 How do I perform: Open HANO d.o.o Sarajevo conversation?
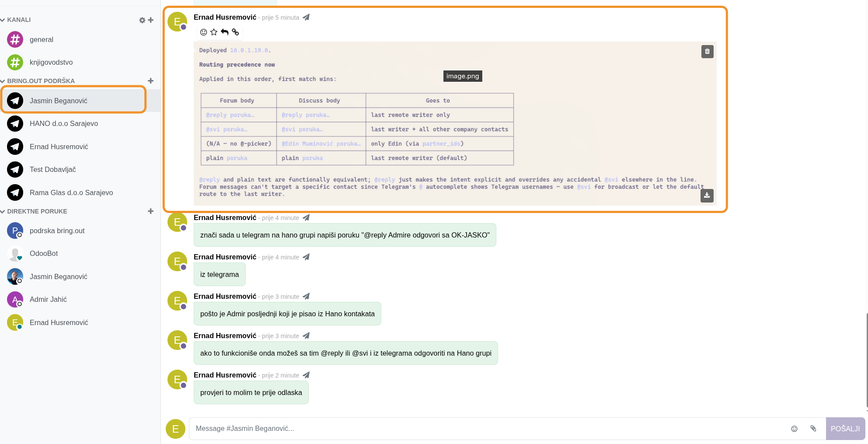64,124
